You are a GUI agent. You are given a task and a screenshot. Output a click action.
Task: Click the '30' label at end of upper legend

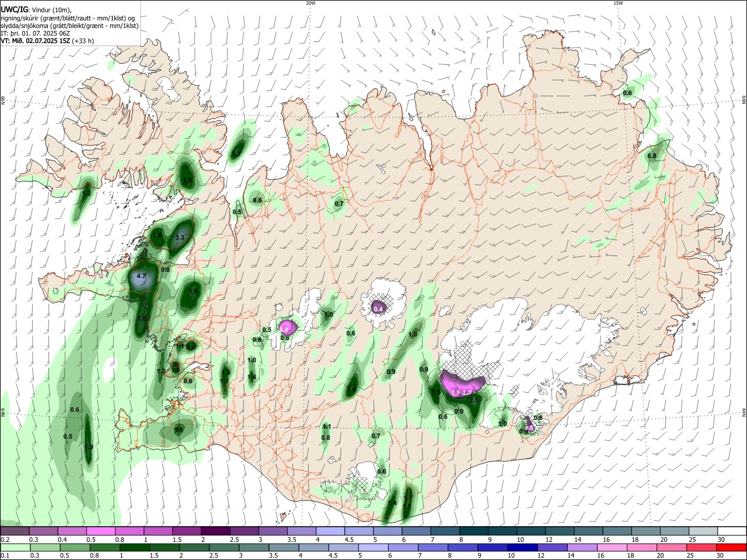pyautogui.click(x=721, y=540)
